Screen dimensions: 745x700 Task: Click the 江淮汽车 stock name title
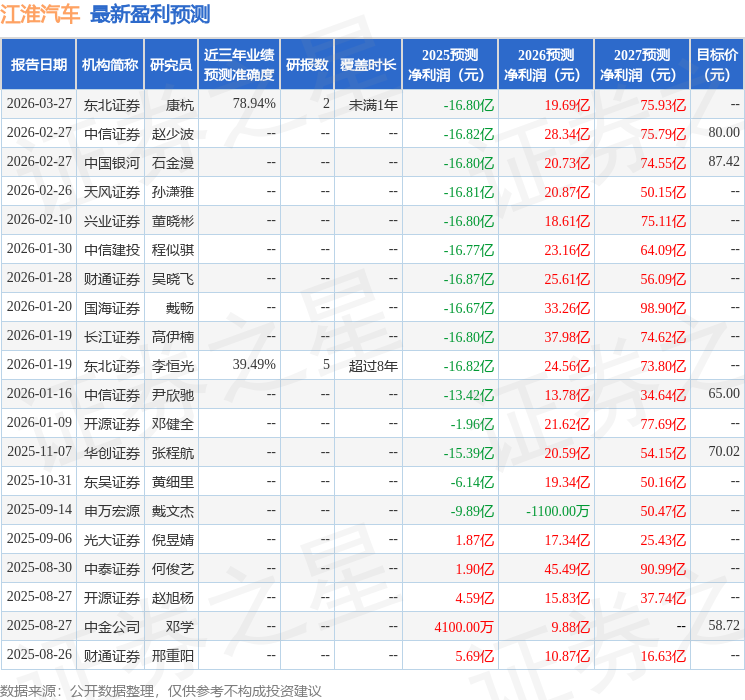(x=41, y=14)
